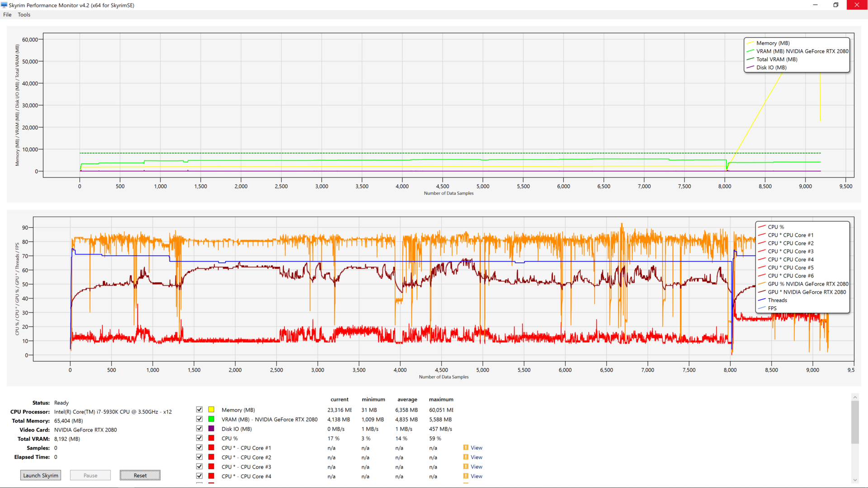Click the CPU Core #1 red swatch
This screenshot has height=488, width=868.
(211, 447)
